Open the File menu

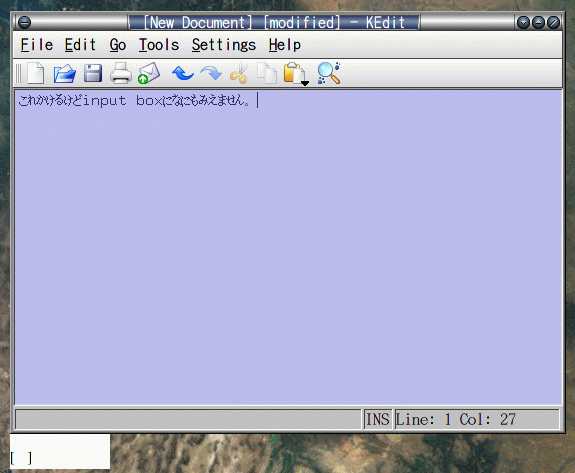[x=37, y=45]
